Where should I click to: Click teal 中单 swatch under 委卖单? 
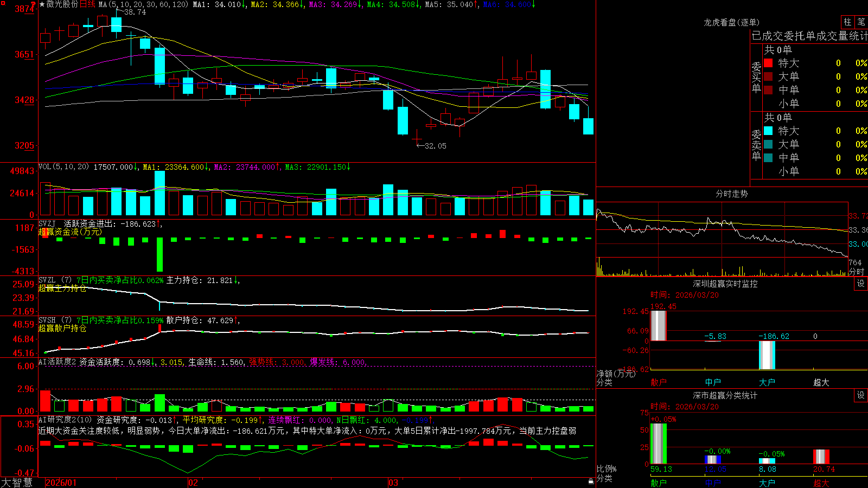(x=768, y=158)
